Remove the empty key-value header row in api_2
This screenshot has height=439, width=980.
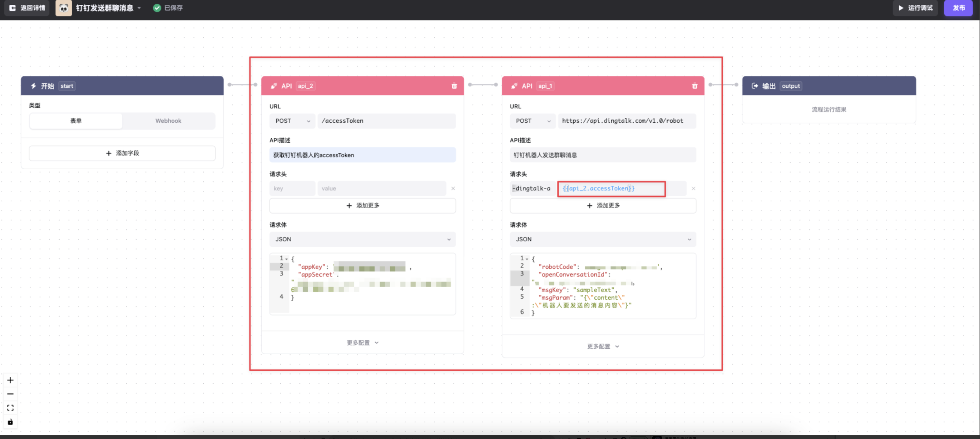click(x=453, y=188)
